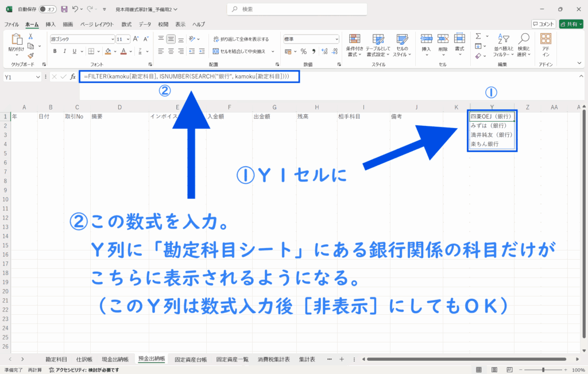The height and width of the screenshot is (374, 588).
Task: Switch to the Data (データ) ribbon tab
Action: point(145,24)
